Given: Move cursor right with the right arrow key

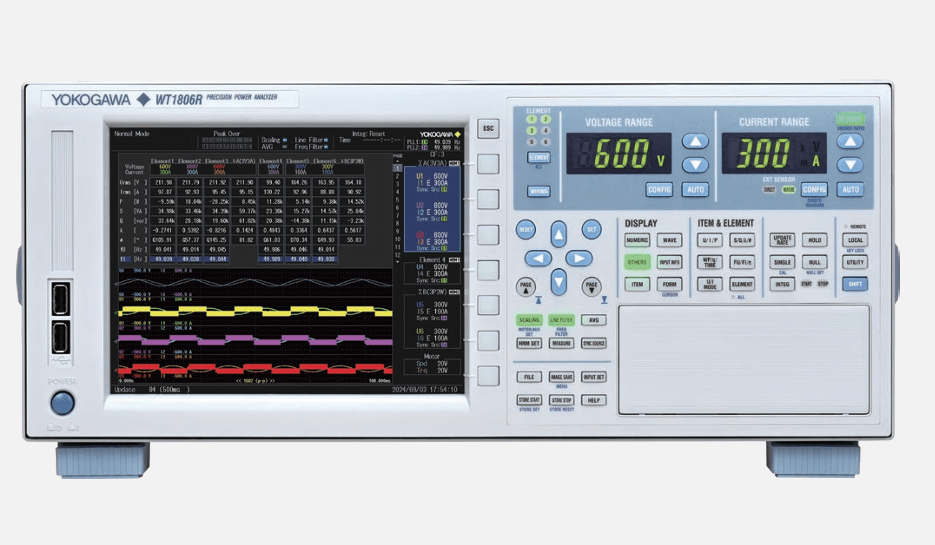Looking at the screenshot, I should click(578, 258).
